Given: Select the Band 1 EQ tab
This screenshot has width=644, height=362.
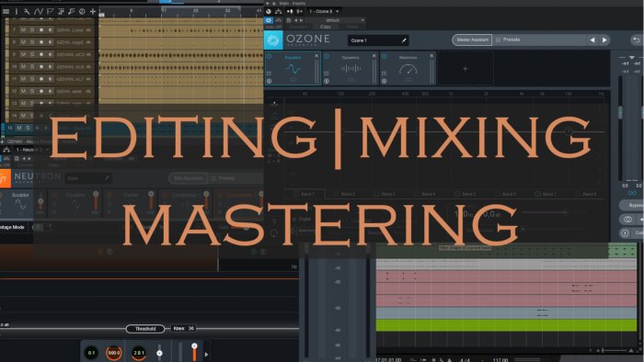Looking at the screenshot, I should (x=305, y=194).
